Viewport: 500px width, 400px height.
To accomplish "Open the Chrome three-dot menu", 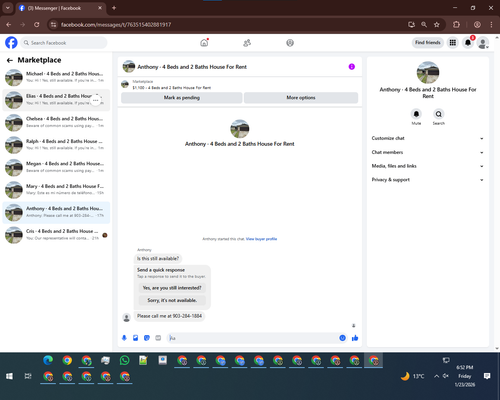I will click(491, 25).
